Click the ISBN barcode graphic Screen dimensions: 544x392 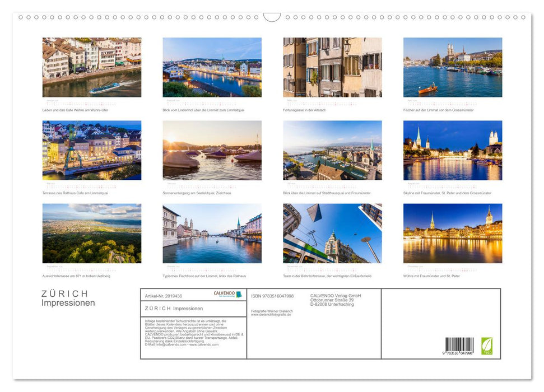pos(458,344)
